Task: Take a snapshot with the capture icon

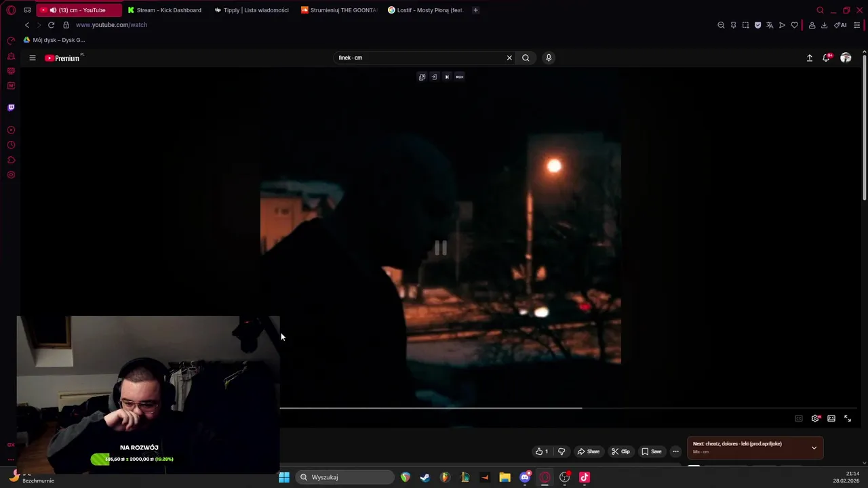Action: (x=745, y=25)
